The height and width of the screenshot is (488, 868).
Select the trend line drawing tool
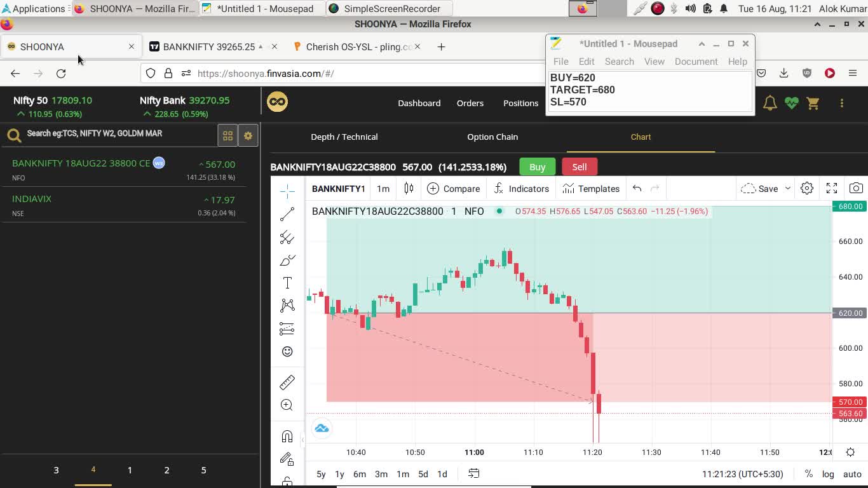[287, 214]
